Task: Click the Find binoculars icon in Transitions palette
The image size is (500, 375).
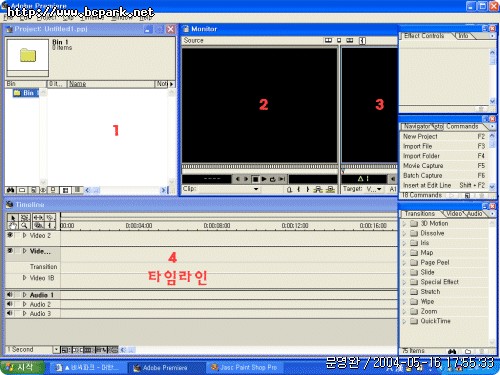Action: (x=452, y=351)
